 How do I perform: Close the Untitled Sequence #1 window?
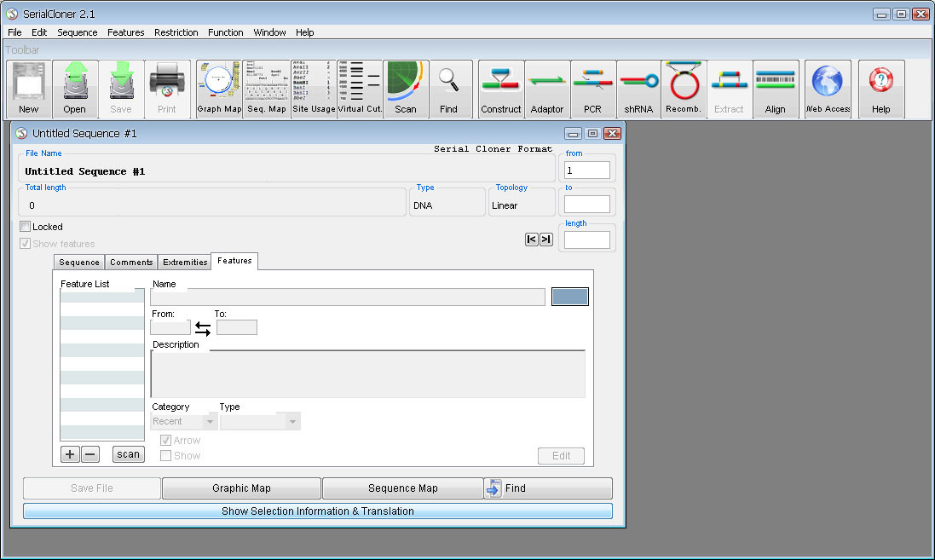click(x=613, y=134)
